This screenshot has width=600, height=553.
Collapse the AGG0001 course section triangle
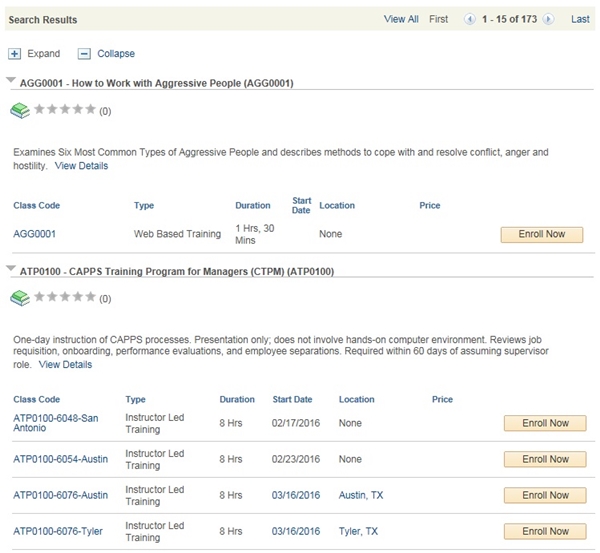[x=10, y=82]
